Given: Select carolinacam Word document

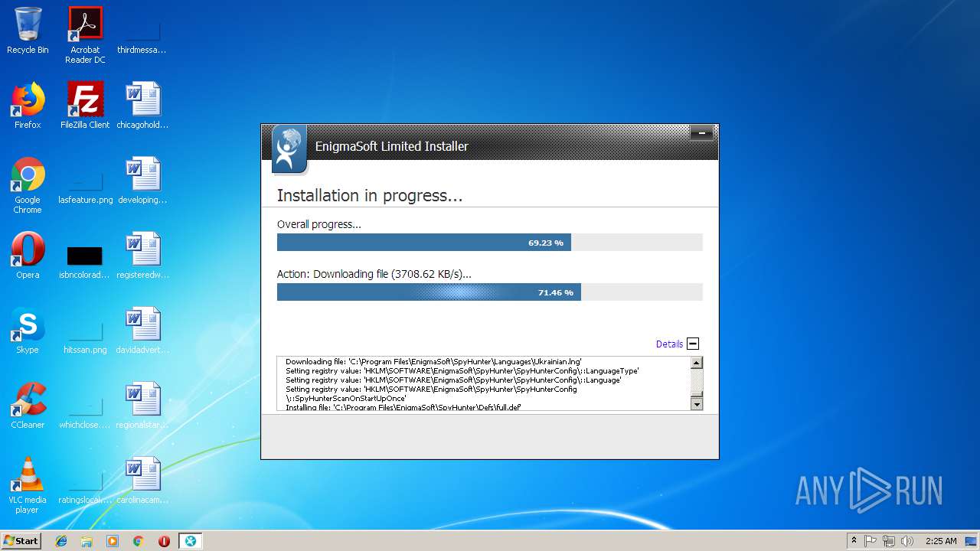Looking at the screenshot, I should pos(142,481).
